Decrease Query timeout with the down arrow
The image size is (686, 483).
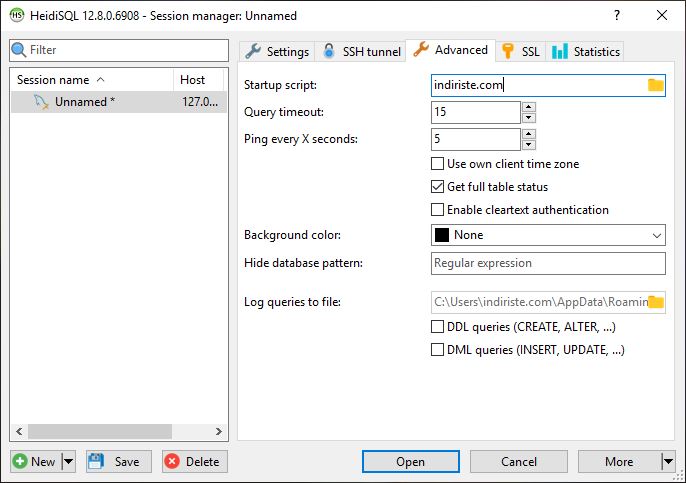[x=529, y=118]
